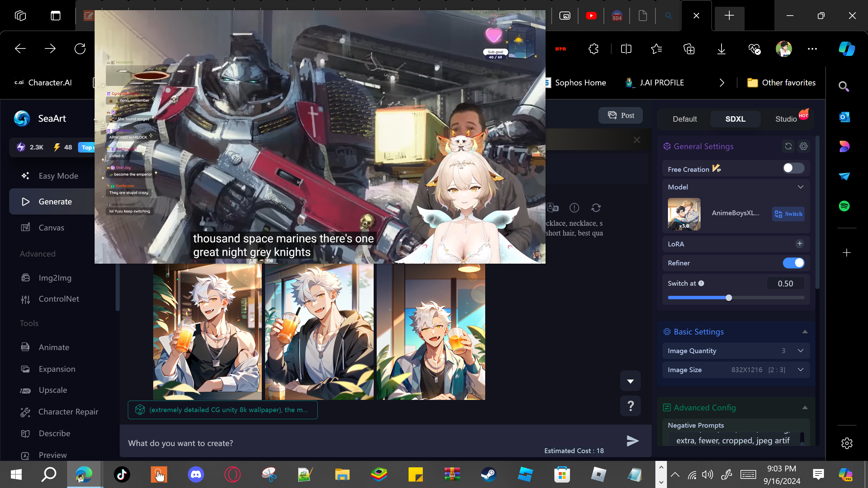Open the favorites star icon

tap(657, 49)
